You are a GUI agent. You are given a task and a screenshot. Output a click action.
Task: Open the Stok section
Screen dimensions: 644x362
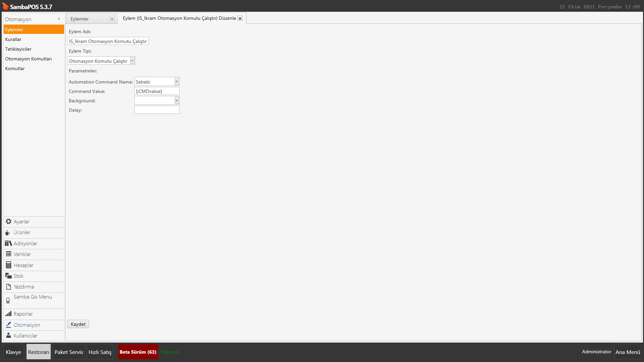(x=34, y=276)
